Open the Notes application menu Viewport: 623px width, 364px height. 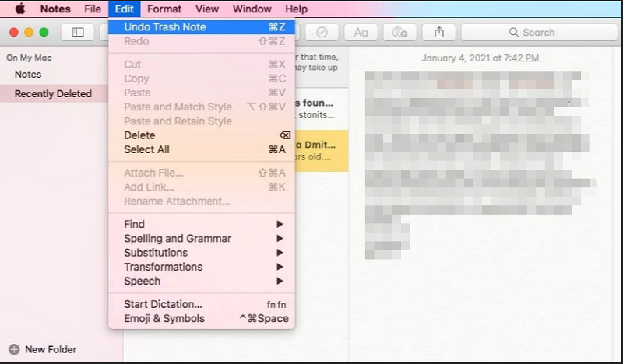[55, 9]
